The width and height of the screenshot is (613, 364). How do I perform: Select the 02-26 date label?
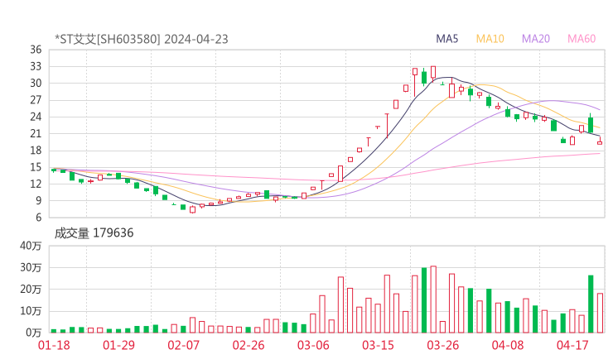coord(249,345)
